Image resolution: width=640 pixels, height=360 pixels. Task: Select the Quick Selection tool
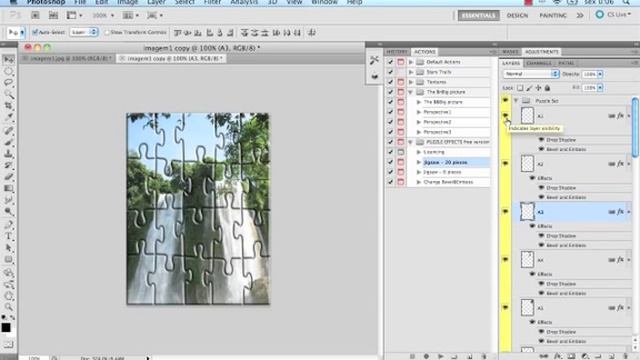(8, 94)
